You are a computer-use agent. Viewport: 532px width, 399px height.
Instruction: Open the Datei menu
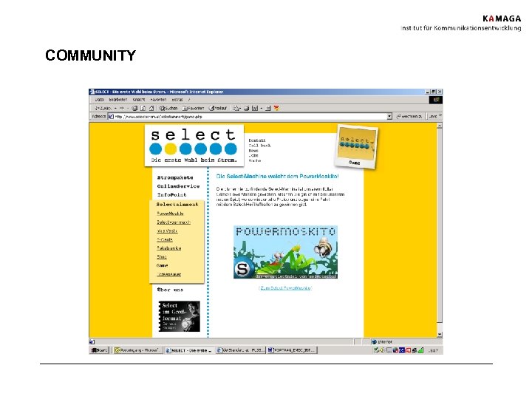click(99, 100)
